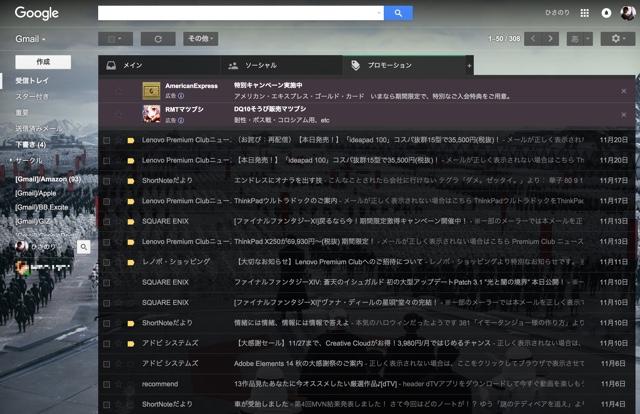Open Adobe Elements 14 秋の大感謝祭 email
The height and width of the screenshot is (414, 640).
tap(367, 364)
